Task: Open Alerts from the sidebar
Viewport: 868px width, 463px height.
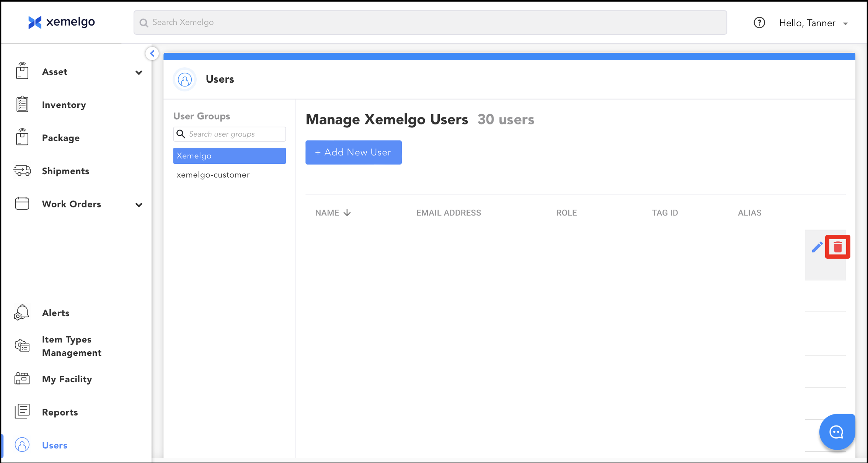Action: coord(56,313)
